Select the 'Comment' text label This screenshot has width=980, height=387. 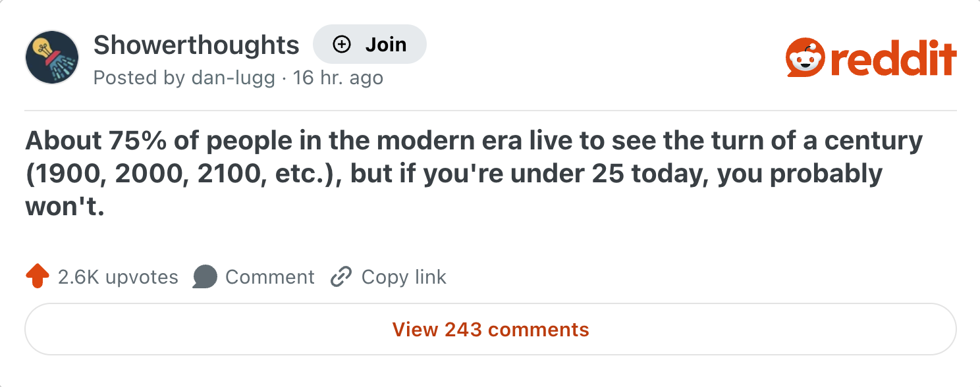point(270,277)
